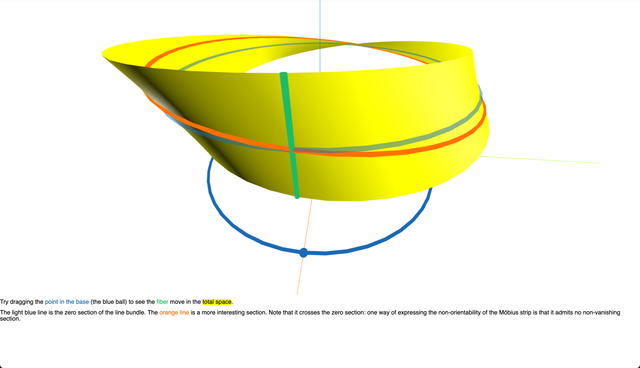Click the 'orange line' colored text
This screenshot has width=640, height=368.
[x=174, y=313]
